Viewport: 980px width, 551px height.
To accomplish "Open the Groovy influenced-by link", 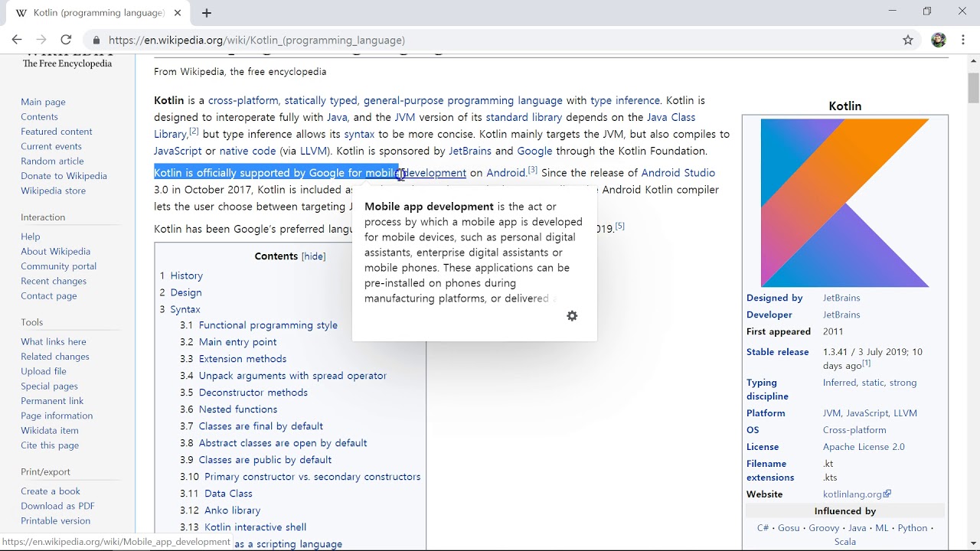I will (x=824, y=528).
